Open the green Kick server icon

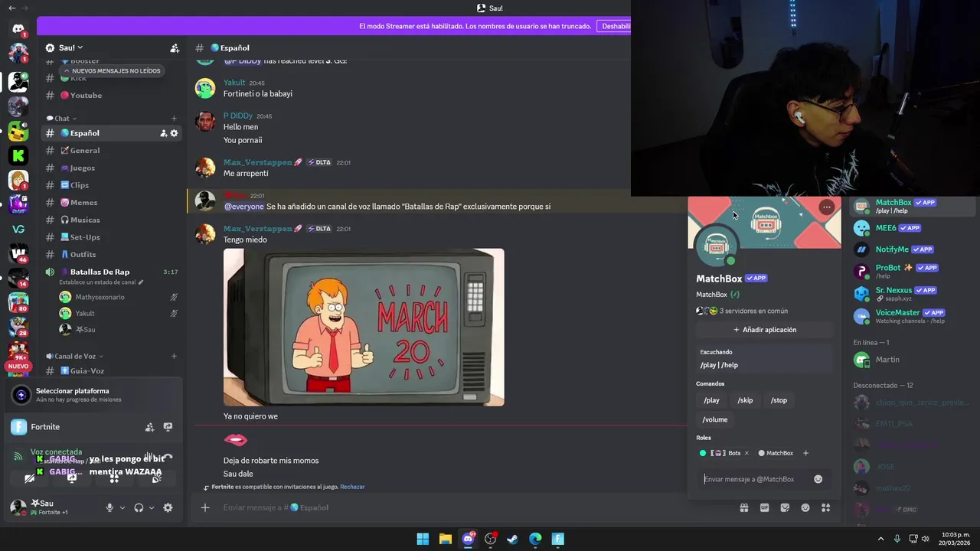pos(18,155)
